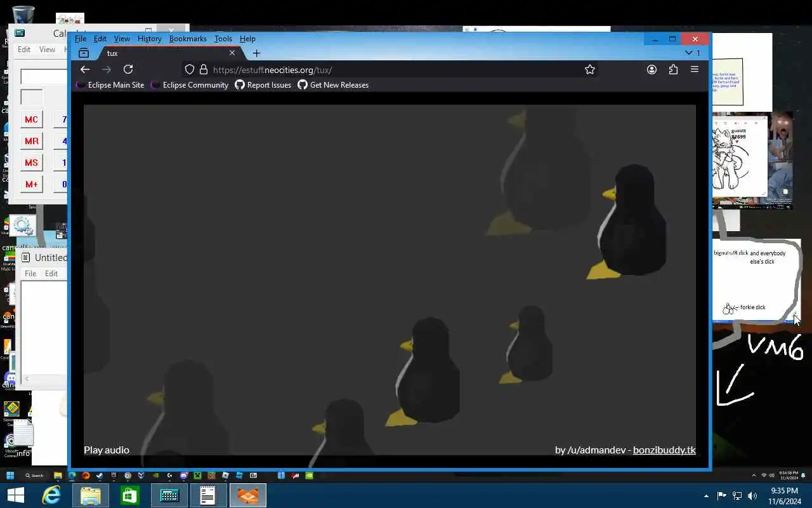Switch to the orange fox browser taskbar button
Screen dimensions: 812x508
pyautogui.click(x=248, y=495)
